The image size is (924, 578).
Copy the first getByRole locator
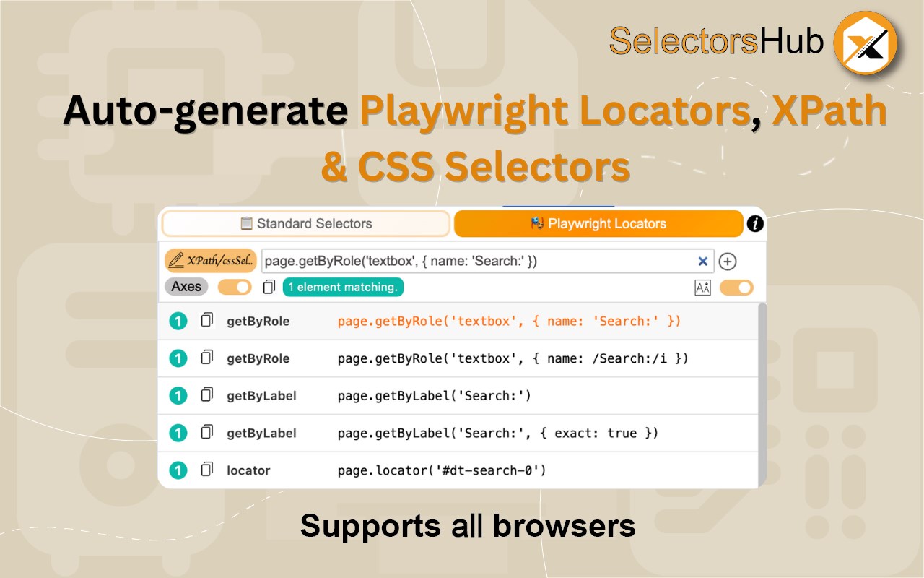pyautogui.click(x=207, y=320)
